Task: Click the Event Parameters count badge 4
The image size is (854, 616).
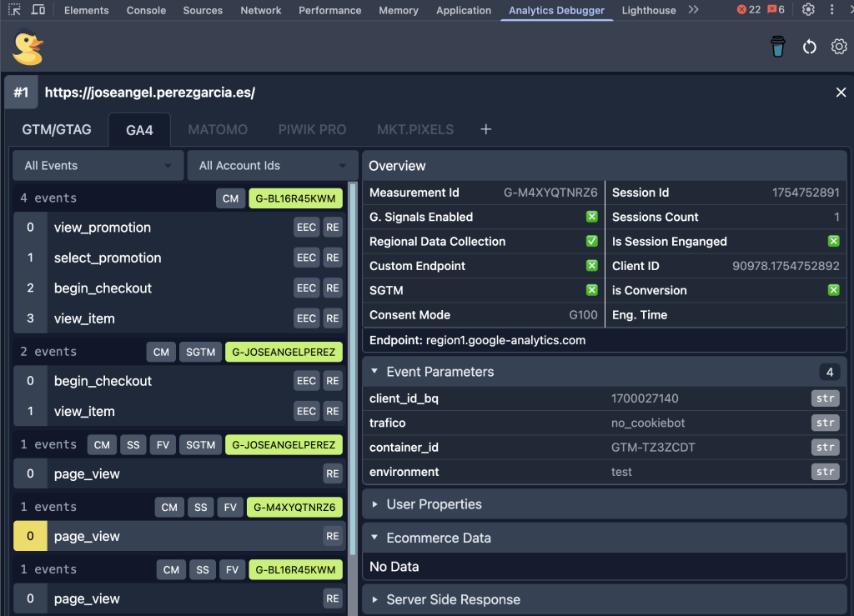Action: pyautogui.click(x=830, y=373)
